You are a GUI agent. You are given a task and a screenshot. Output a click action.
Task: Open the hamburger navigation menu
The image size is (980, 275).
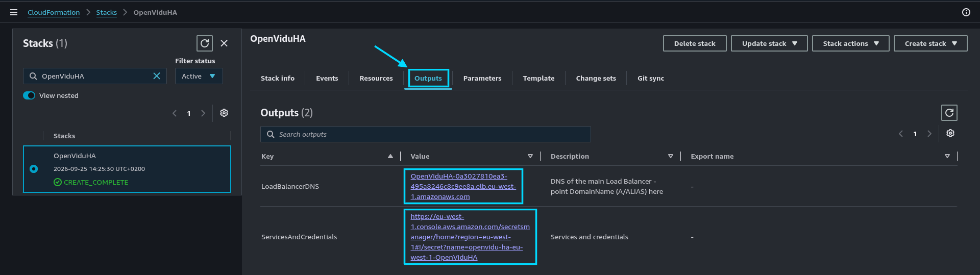pos(14,12)
